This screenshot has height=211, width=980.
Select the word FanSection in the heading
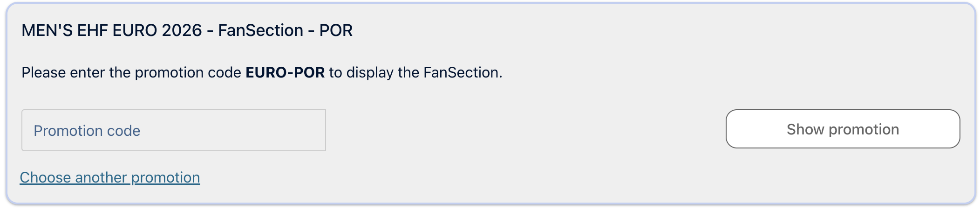pyautogui.click(x=261, y=30)
